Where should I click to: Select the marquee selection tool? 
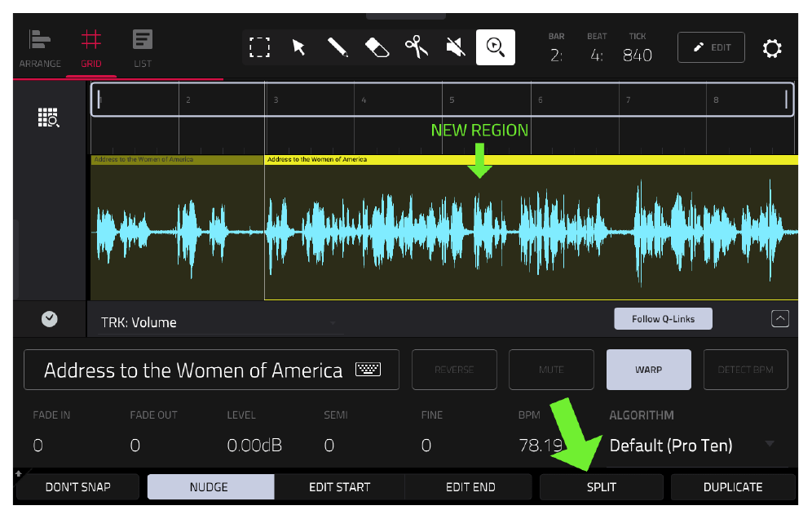[259, 47]
